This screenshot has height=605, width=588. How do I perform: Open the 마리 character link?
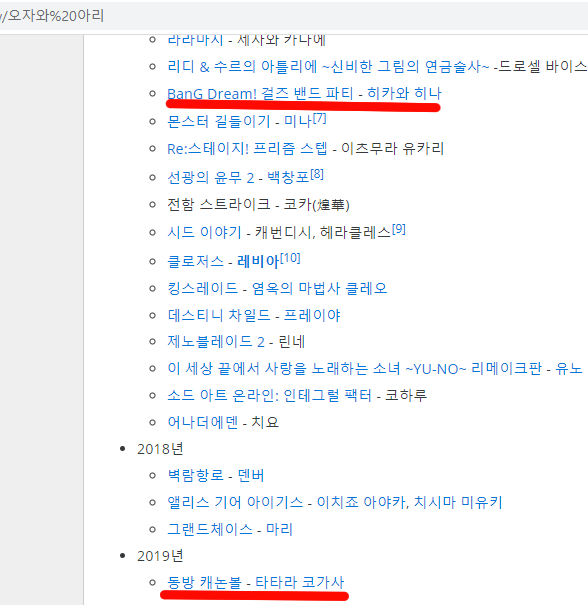280,530
